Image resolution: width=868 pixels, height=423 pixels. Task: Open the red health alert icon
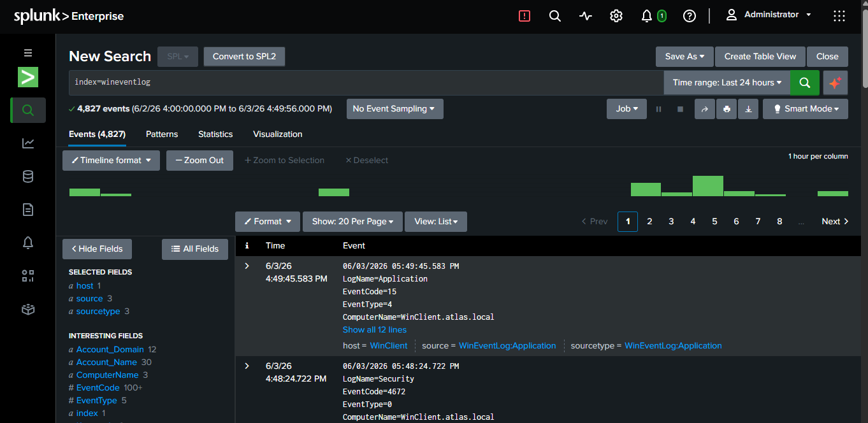coord(524,17)
